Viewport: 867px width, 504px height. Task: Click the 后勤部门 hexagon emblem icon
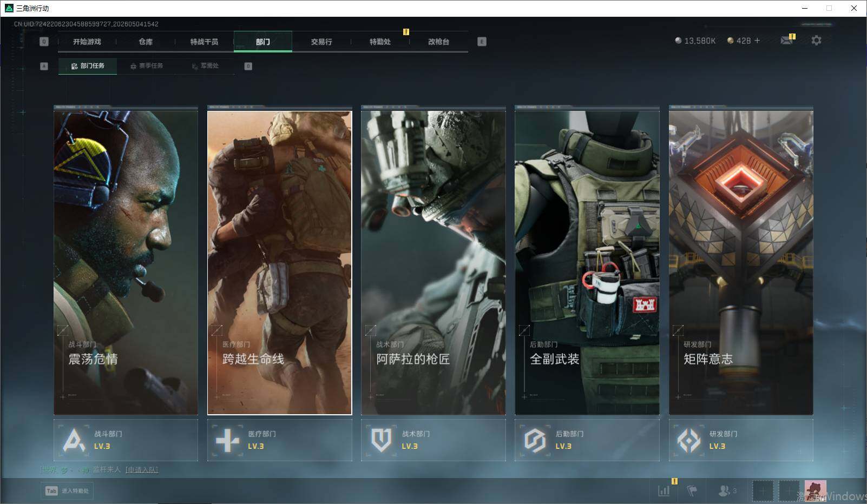(535, 440)
